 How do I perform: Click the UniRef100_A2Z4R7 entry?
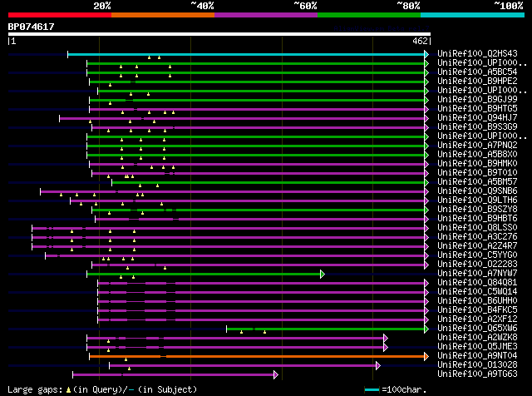477,246
